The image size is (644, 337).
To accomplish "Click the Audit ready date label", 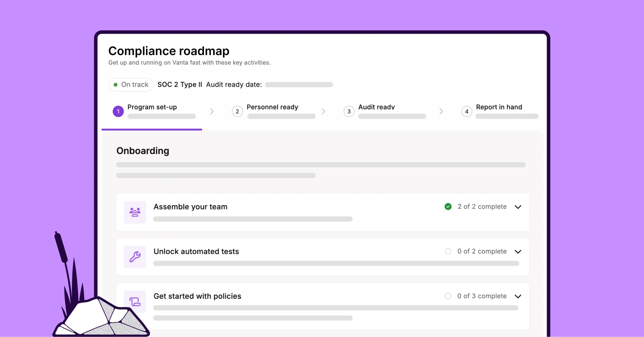I will click(234, 85).
